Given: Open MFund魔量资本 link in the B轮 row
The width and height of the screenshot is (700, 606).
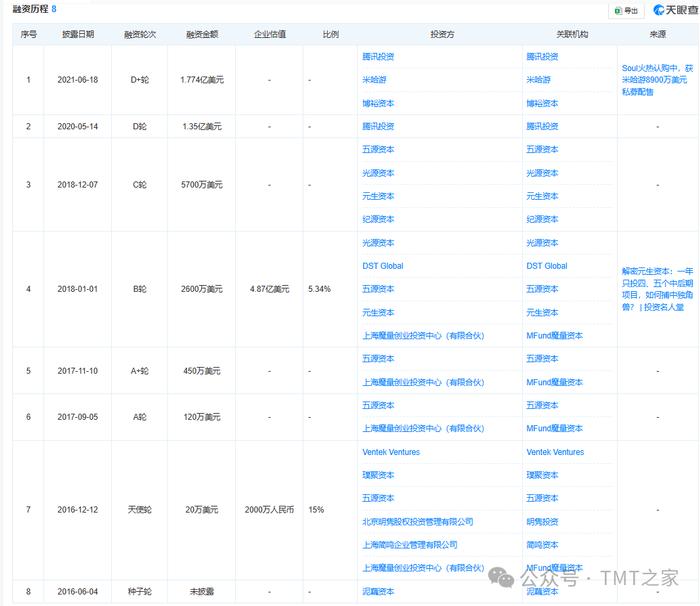Looking at the screenshot, I should 554,335.
